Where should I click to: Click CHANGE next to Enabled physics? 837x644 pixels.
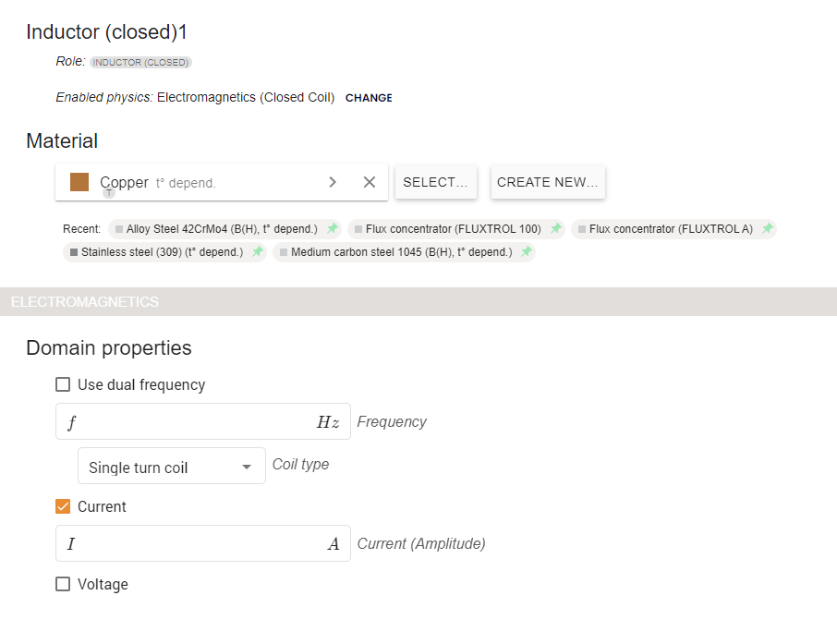coord(369,98)
